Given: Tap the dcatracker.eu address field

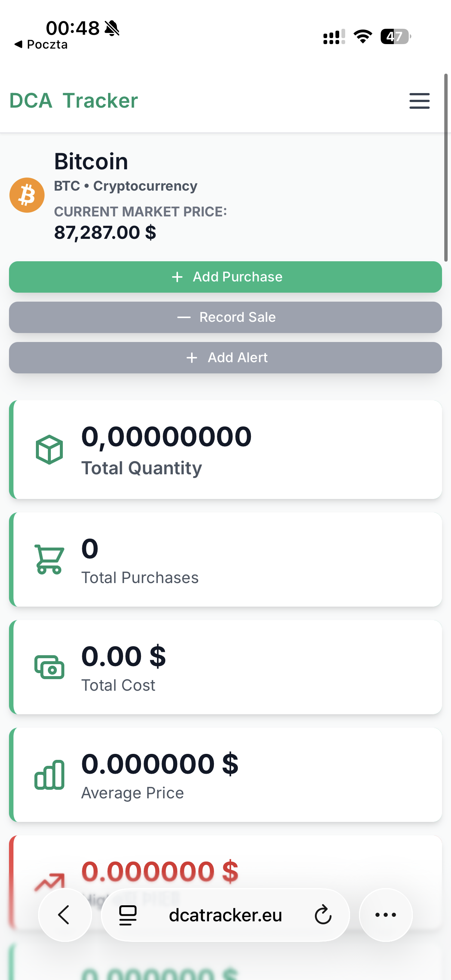Looking at the screenshot, I should [225, 915].
